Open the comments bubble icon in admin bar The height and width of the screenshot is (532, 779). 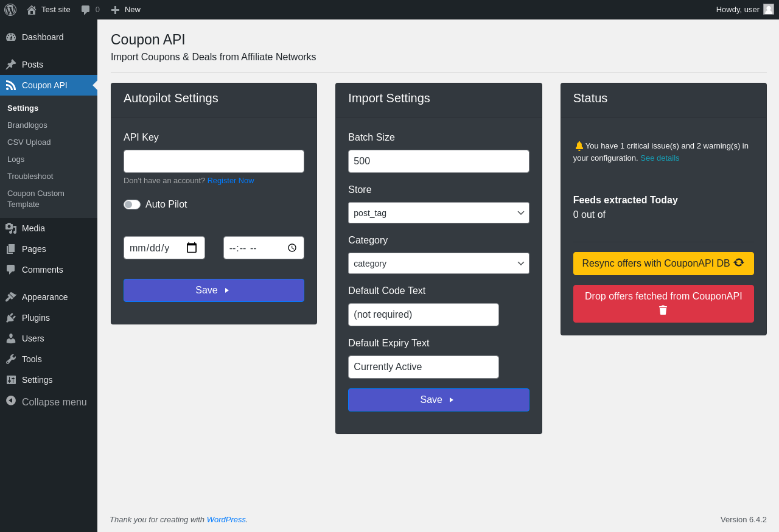click(x=86, y=10)
